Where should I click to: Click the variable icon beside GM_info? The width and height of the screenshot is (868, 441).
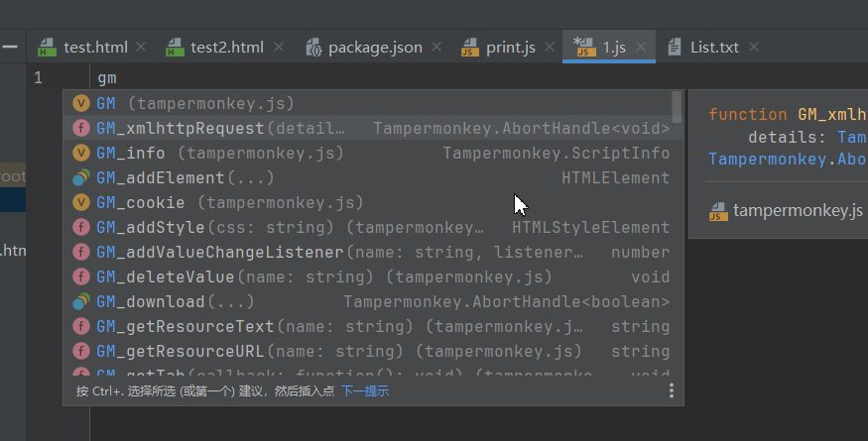click(x=81, y=153)
